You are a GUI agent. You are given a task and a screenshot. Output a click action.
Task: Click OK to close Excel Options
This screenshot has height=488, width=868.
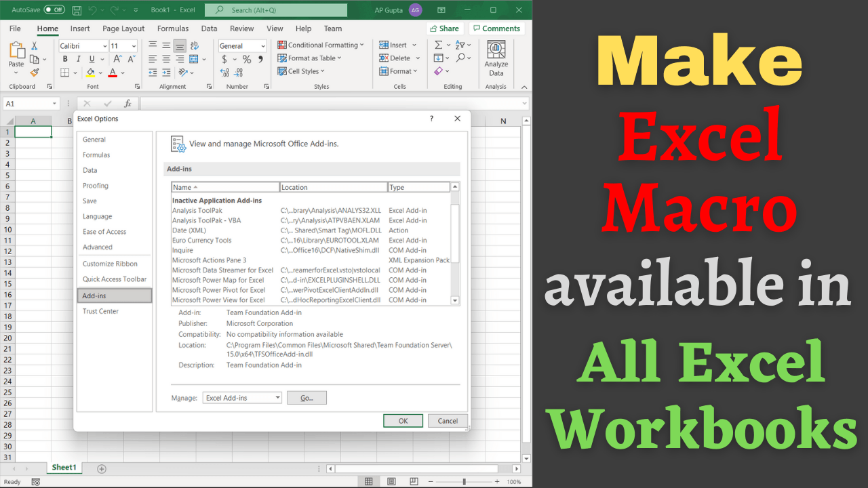pyautogui.click(x=403, y=420)
